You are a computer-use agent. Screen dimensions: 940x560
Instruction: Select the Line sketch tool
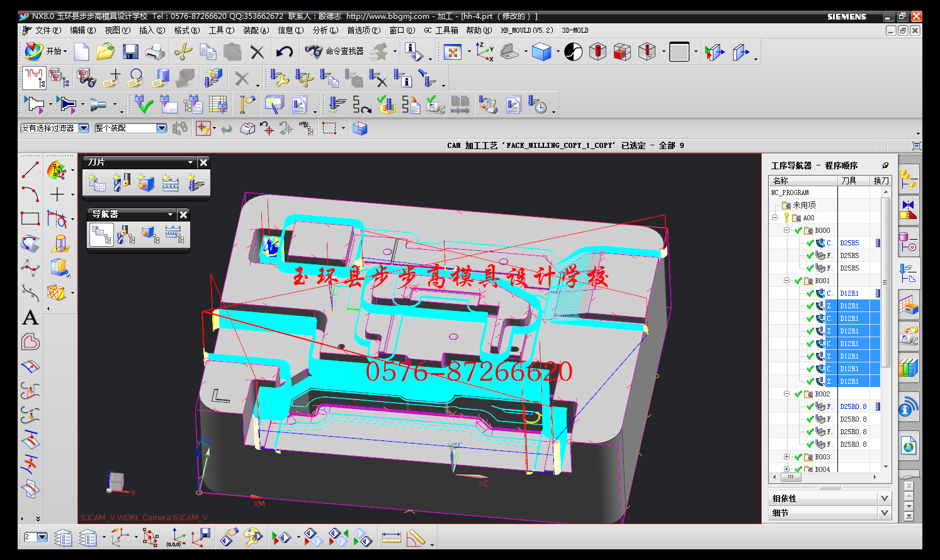click(x=30, y=170)
